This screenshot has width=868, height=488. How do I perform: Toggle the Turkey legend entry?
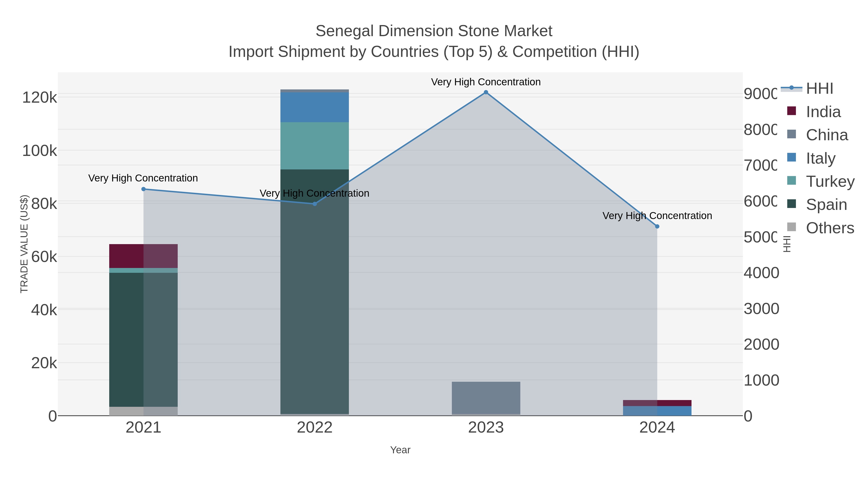[x=821, y=181]
